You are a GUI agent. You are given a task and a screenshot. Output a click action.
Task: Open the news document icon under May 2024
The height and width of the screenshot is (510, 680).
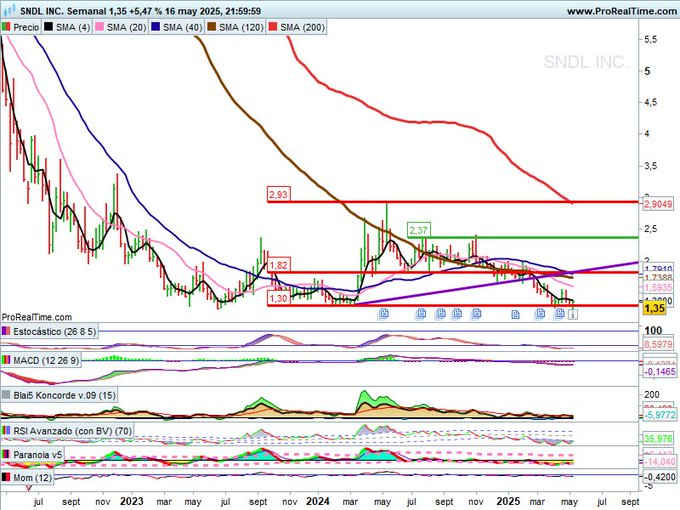(x=384, y=314)
